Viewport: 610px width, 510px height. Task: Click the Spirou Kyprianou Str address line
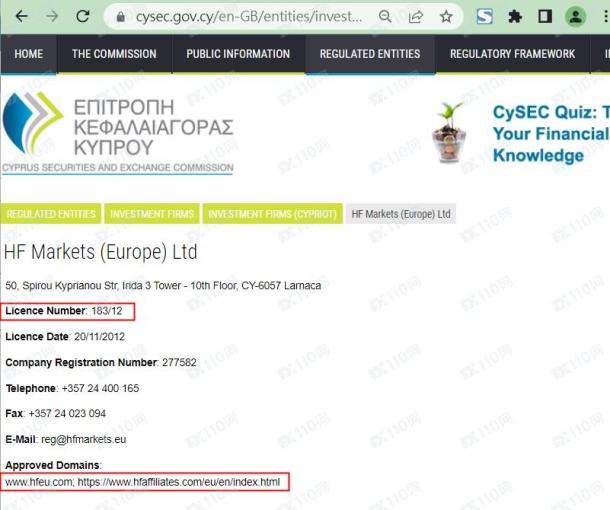163,286
